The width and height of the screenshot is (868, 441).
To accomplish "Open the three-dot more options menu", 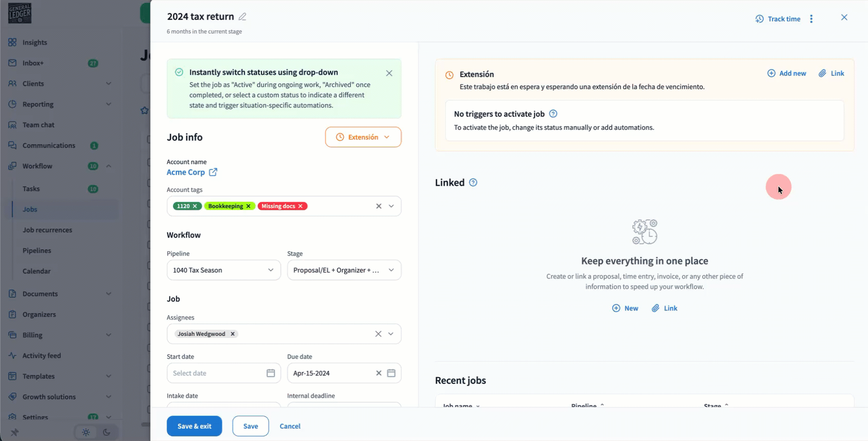I will click(811, 19).
